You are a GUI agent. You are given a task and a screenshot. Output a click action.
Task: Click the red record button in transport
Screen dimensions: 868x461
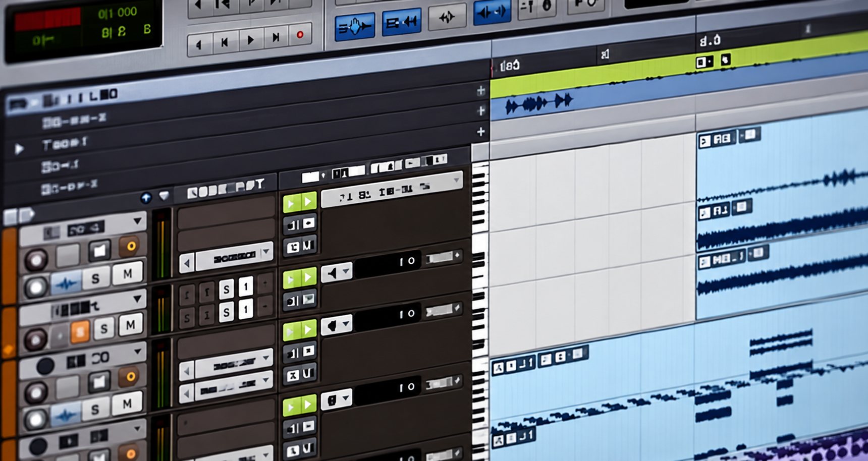[x=300, y=35]
